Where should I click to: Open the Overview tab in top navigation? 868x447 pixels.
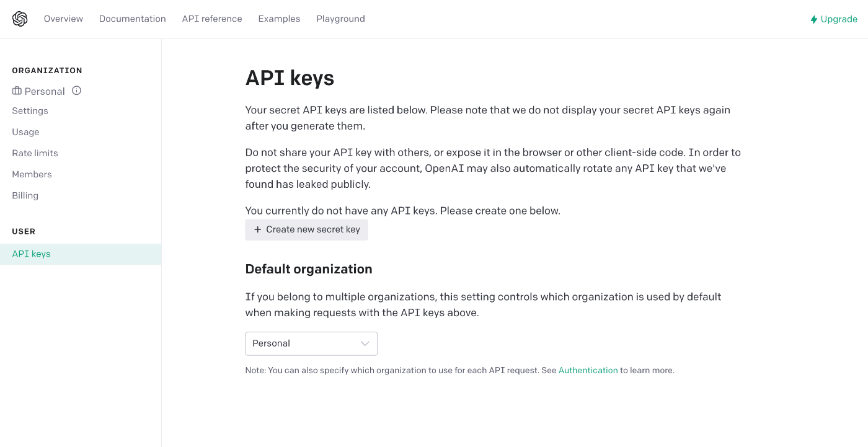tap(63, 19)
